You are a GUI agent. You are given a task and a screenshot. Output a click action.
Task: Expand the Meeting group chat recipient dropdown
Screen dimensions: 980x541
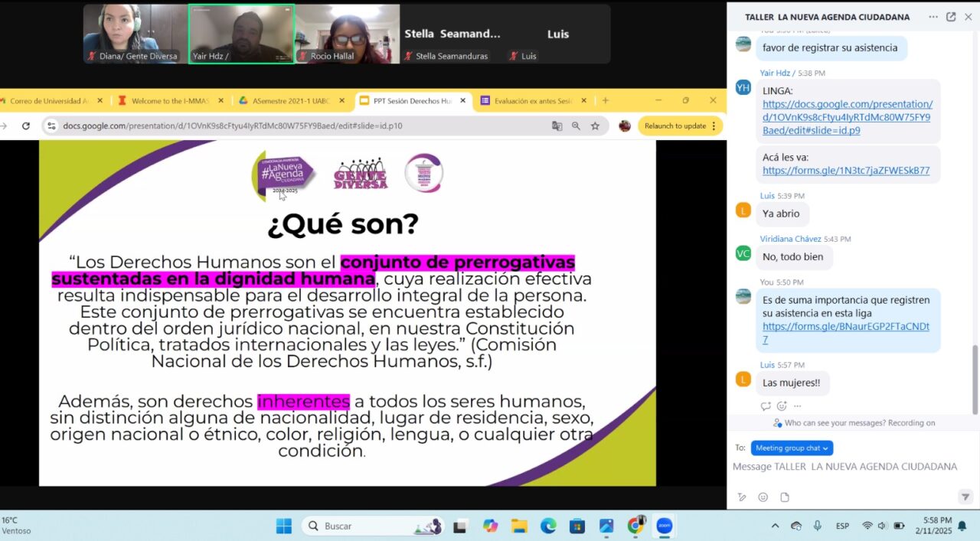[792, 448]
